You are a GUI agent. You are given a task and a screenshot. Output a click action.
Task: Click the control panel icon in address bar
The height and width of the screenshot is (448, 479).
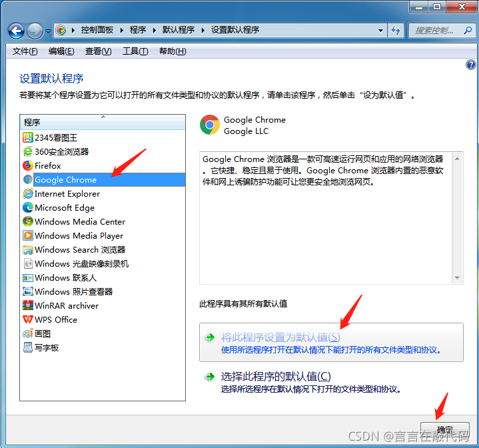61,30
